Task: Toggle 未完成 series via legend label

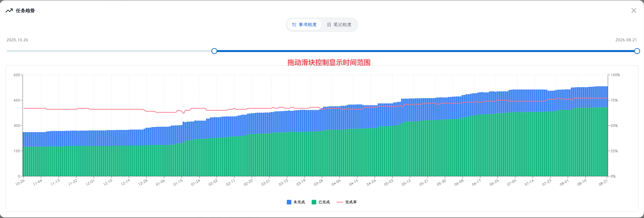Action: (x=299, y=202)
